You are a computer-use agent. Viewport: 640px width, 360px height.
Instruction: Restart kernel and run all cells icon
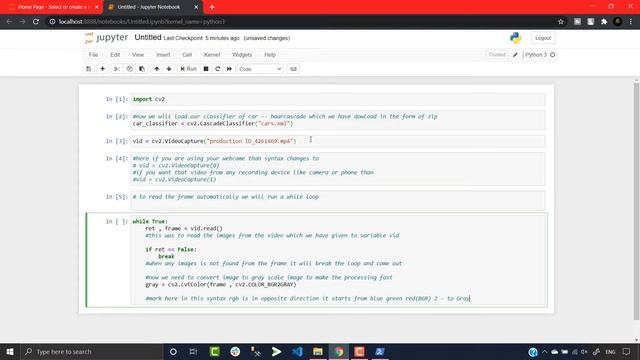229,69
